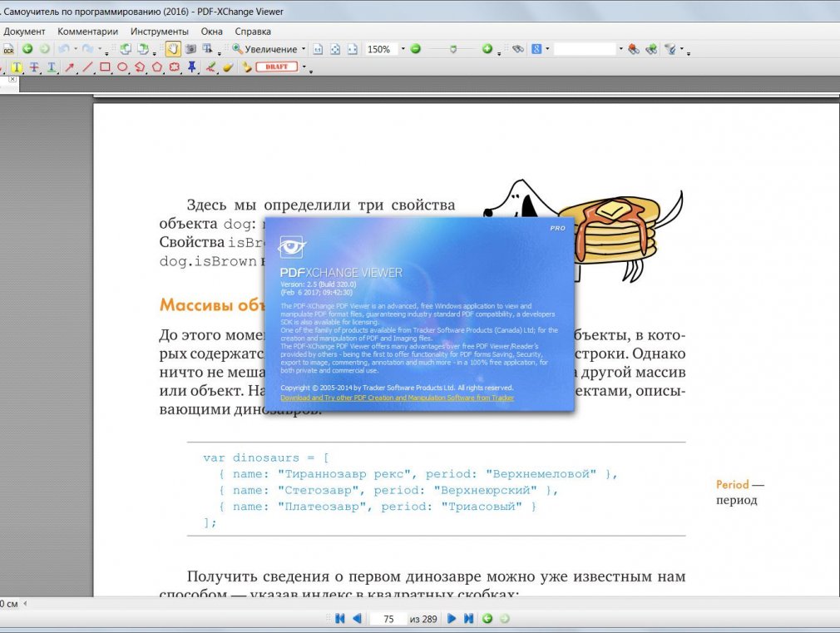Fit page to window icon
The width and height of the screenshot is (840, 633).
335,49
